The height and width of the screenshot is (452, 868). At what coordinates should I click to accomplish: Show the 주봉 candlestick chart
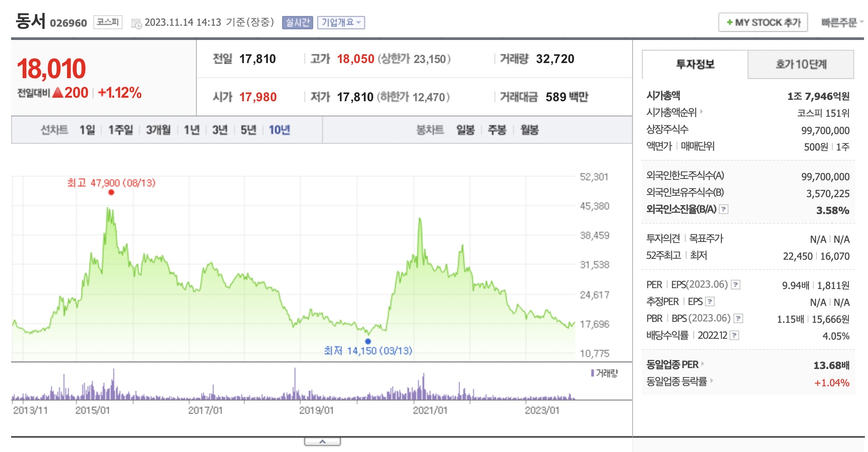497,130
